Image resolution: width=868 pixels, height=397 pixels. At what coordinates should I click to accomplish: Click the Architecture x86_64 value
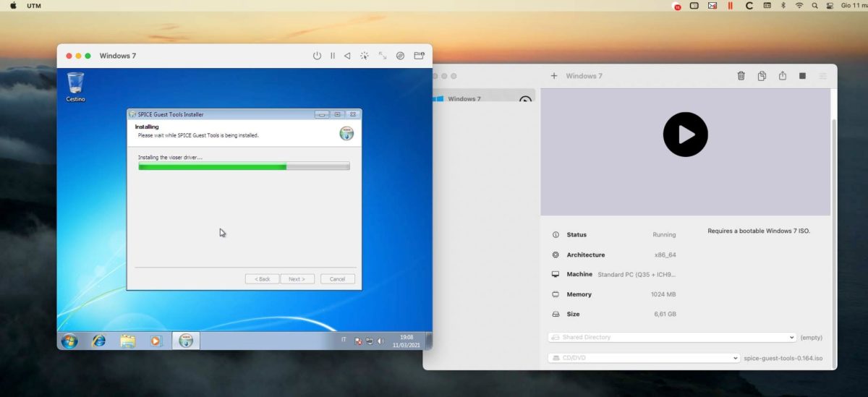click(x=665, y=255)
